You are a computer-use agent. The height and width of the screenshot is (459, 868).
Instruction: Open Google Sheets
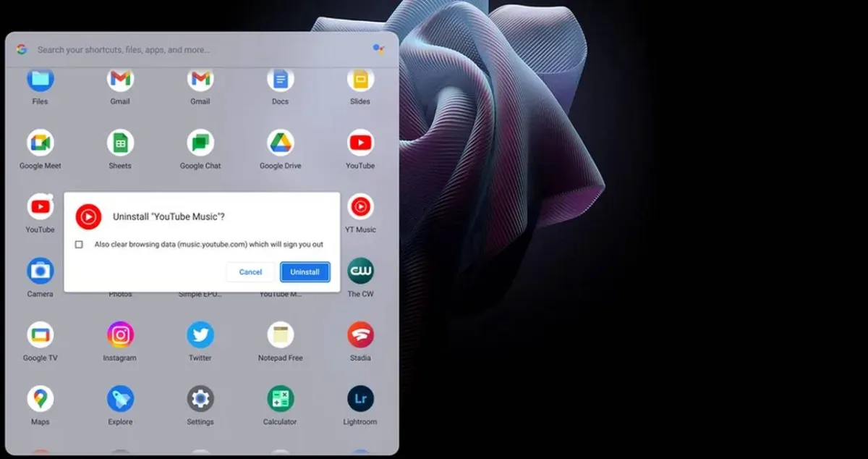point(120,143)
